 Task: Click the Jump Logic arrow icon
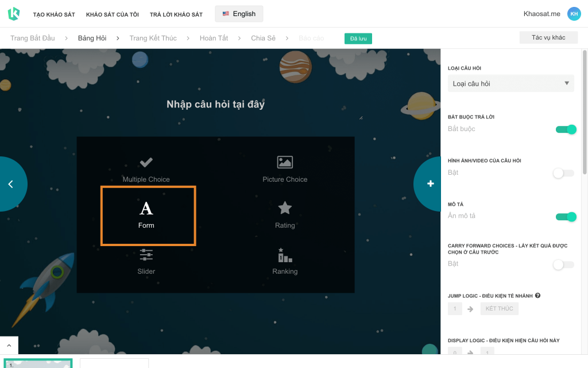click(x=470, y=309)
